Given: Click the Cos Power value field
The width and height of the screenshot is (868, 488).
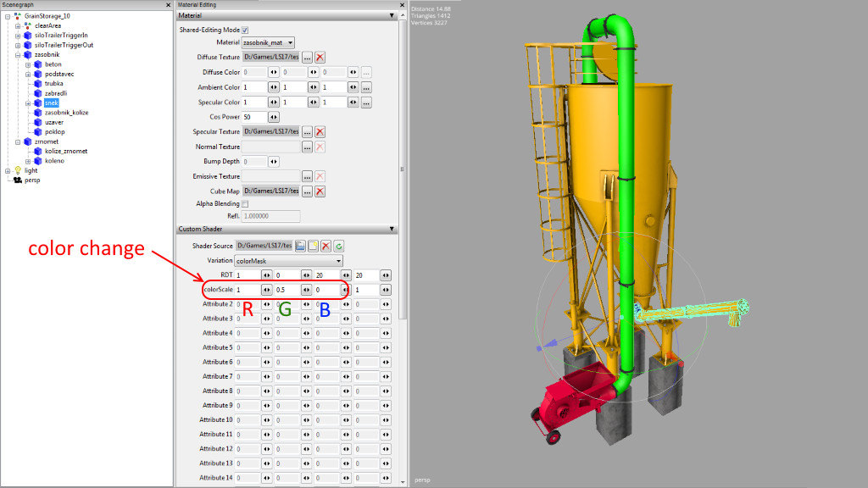Looking at the screenshot, I should click(x=253, y=117).
